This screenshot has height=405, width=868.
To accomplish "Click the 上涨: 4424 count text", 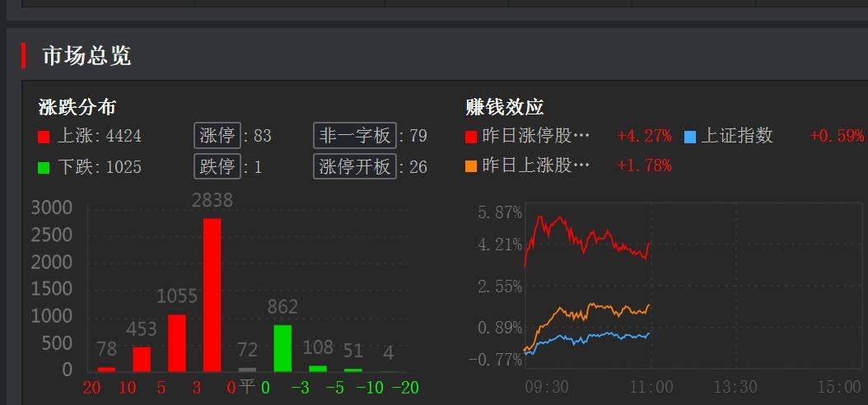I will pyautogui.click(x=99, y=136).
